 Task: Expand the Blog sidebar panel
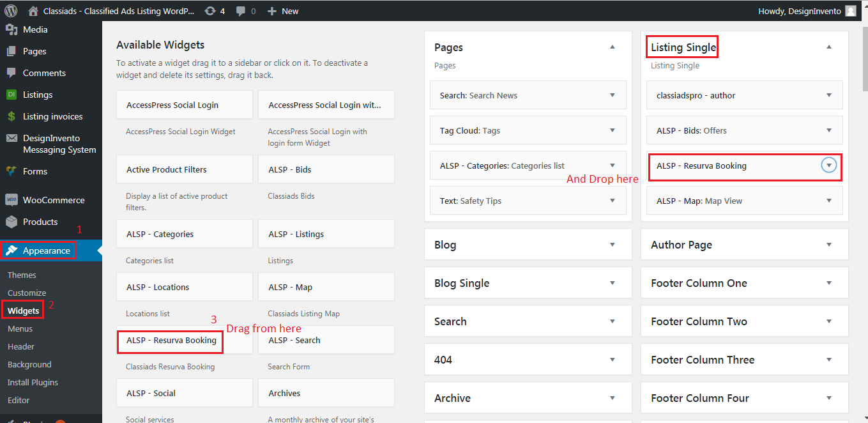pos(612,245)
